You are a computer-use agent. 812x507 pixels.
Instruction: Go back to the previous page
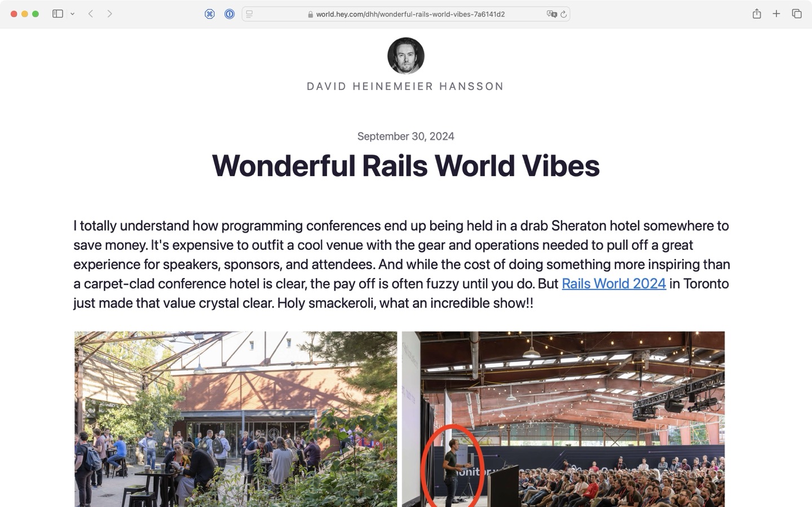[90, 14]
